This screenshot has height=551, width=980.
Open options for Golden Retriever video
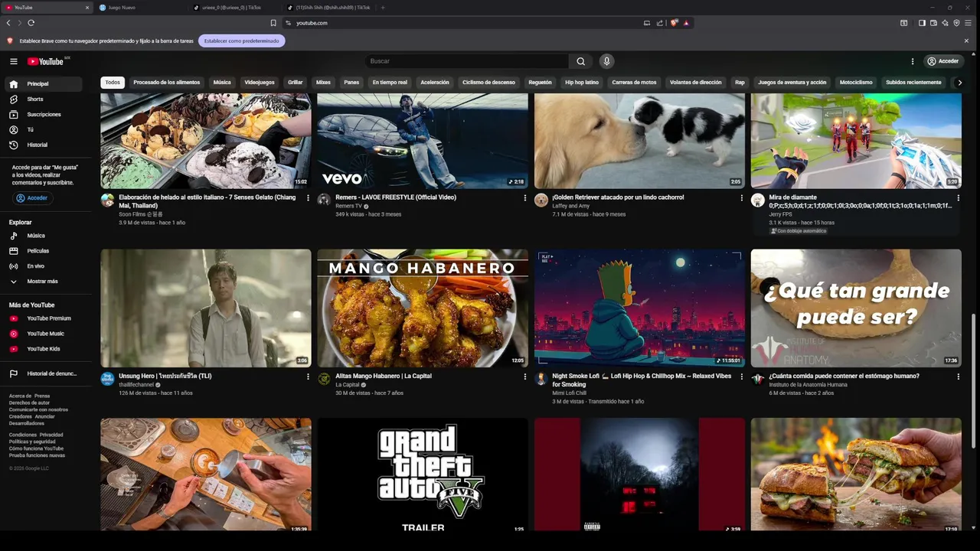tap(742, 198)
